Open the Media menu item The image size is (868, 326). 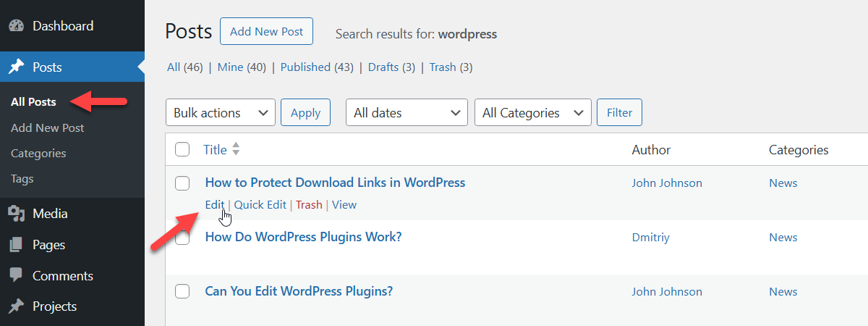tap(72, 214)
